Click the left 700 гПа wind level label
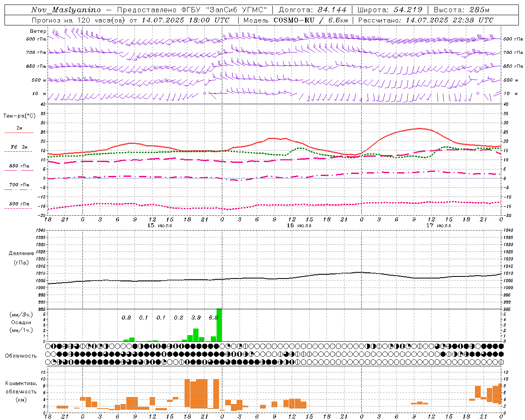The height and width of the screenshot is (420, 525). [36, 52]
